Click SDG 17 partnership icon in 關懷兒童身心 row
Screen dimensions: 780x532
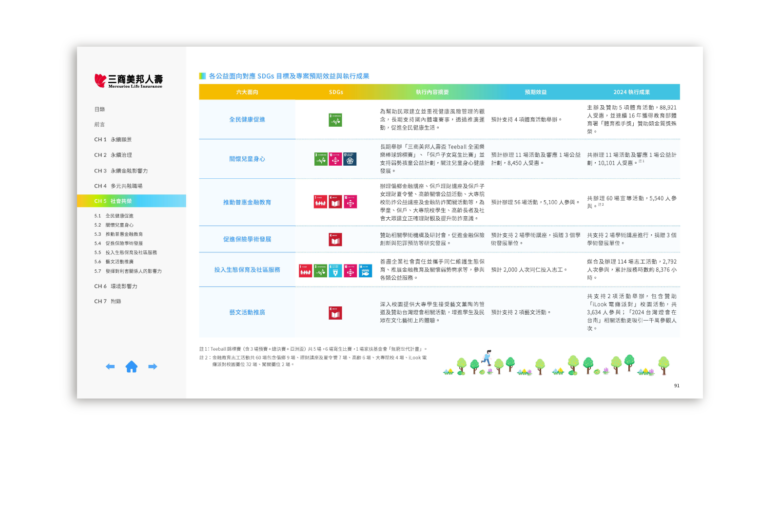350,159
